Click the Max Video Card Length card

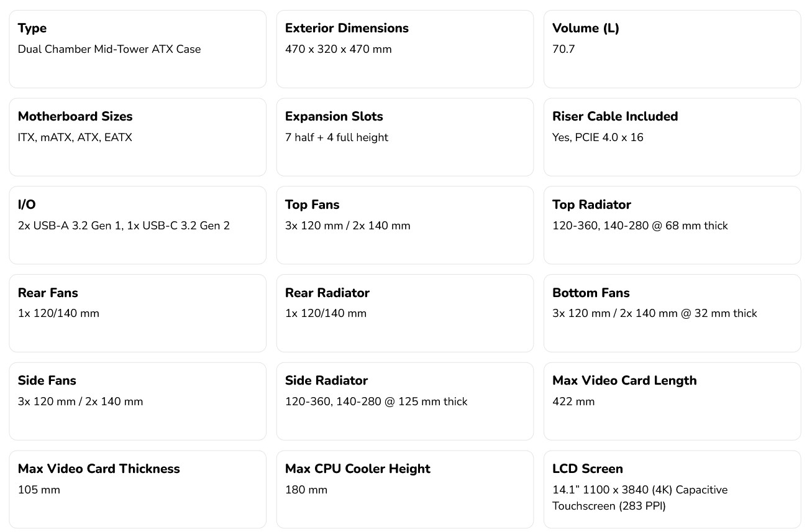(672, 401)
